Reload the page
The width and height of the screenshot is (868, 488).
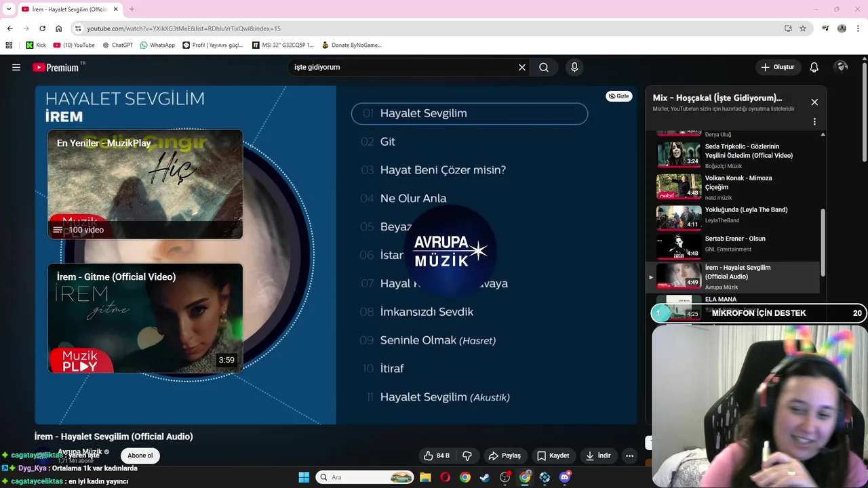pos(42,28)
